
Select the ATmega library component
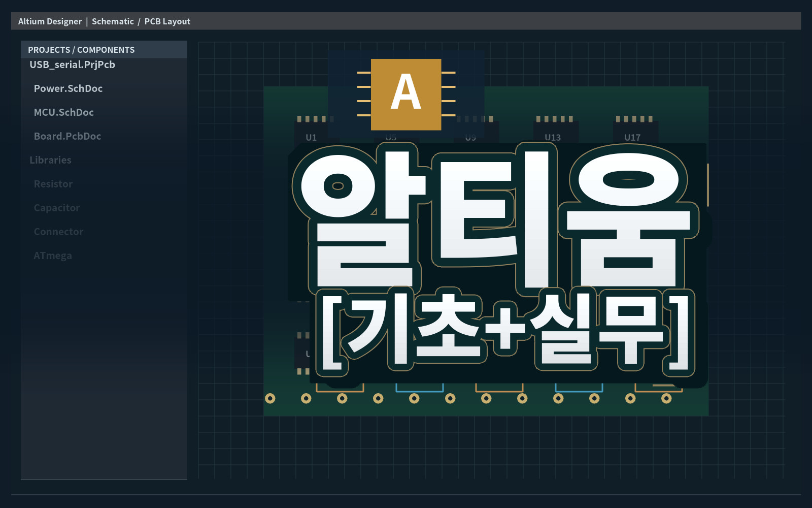pyautogui.click(x=53, y=256)
